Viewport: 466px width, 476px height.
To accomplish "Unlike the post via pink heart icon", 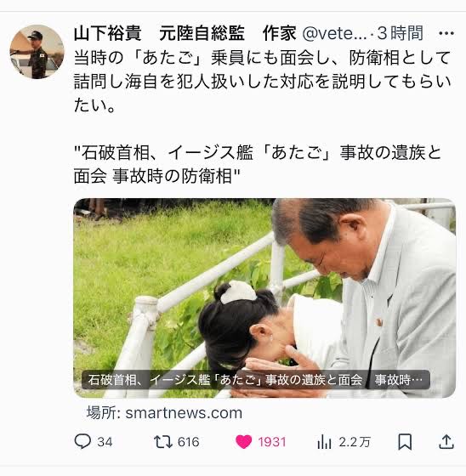I will pyautogui.click(x=244, y=442).
